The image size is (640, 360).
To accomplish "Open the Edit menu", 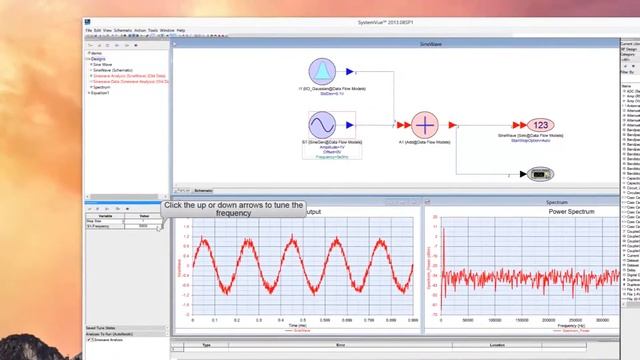I will [x=98, y=30].
